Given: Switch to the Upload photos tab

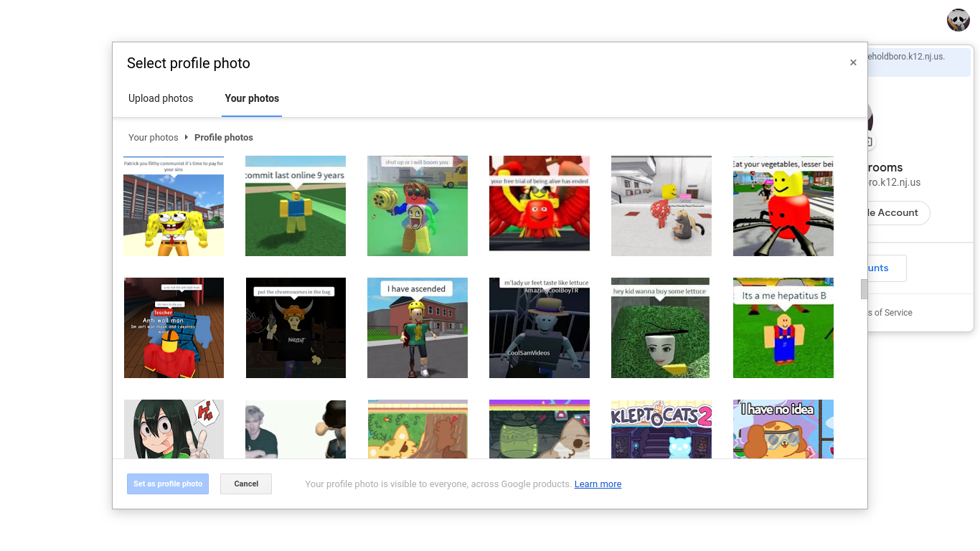Looking at the screenshot, I should point(161,98).
